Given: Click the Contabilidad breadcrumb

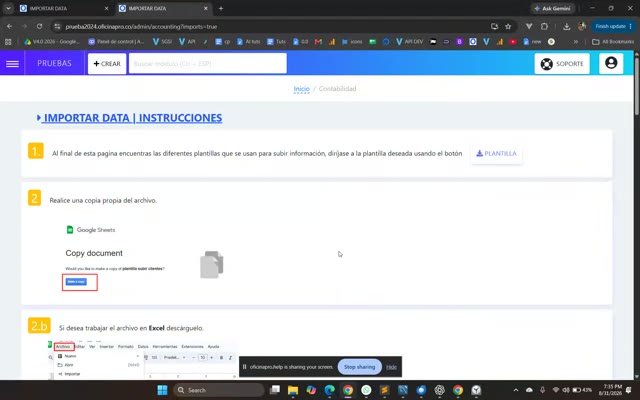Looking at the screenshot, I should [338, 89].
